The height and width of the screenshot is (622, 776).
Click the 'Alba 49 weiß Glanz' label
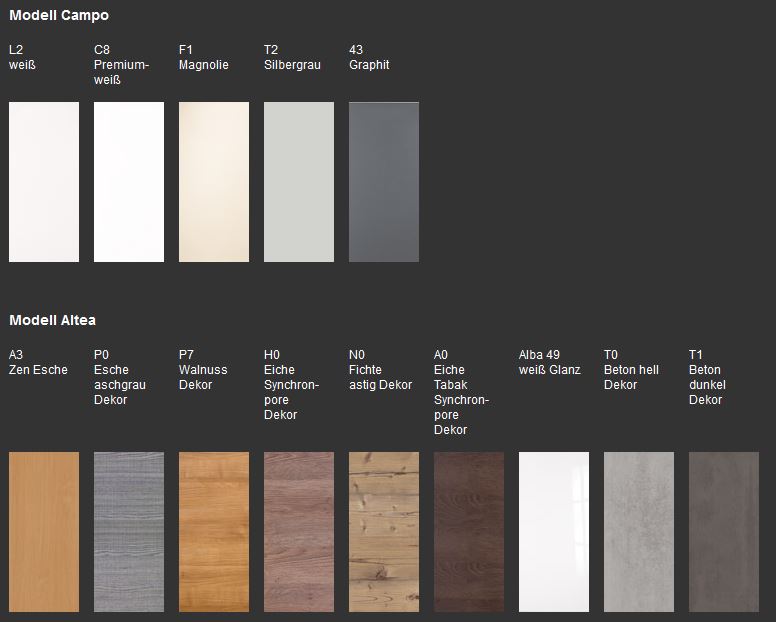(x=550, y=362)
